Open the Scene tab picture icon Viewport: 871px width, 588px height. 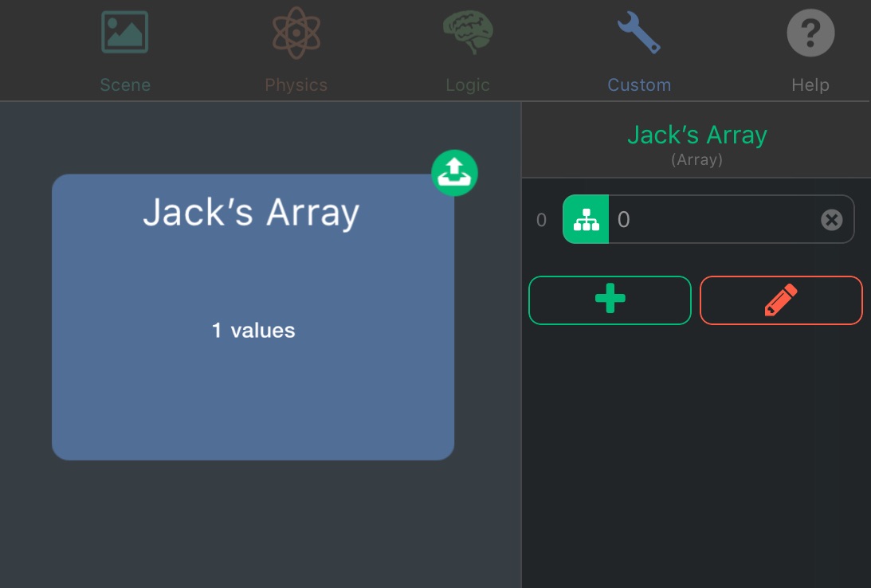click(x=125, y=33)
